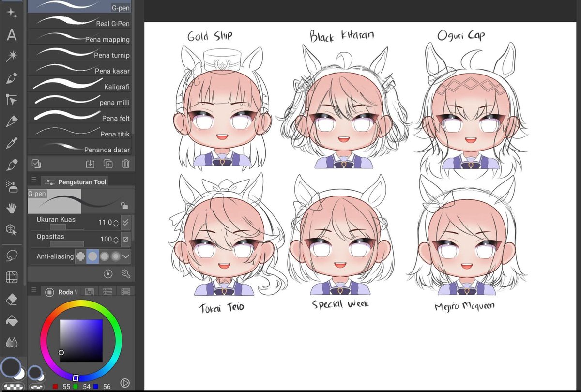The width and height of the screenshot is (581, 392).
Task: Select the Airbrush spray tool
Action: tap(12, 186)
